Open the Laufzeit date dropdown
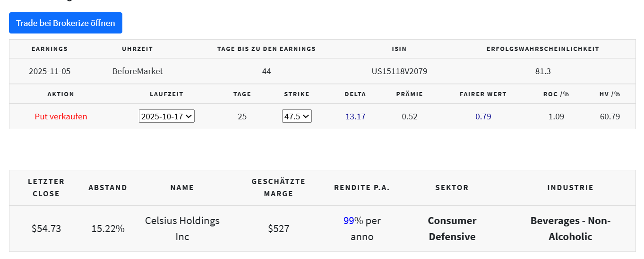 (167, 117)
